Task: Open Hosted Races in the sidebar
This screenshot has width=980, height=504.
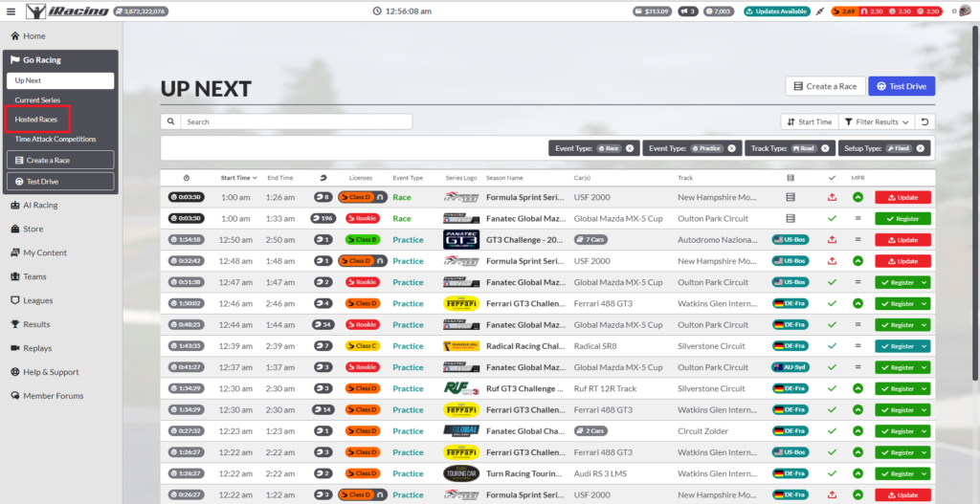Action: tap(36, 120)
